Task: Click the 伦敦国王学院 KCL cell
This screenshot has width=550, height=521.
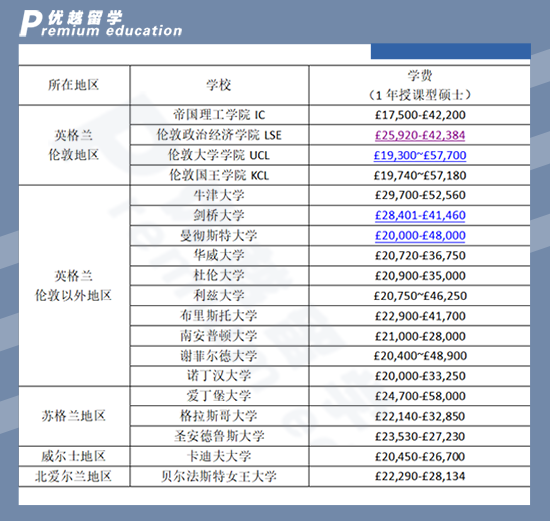Action: (219, 175)
